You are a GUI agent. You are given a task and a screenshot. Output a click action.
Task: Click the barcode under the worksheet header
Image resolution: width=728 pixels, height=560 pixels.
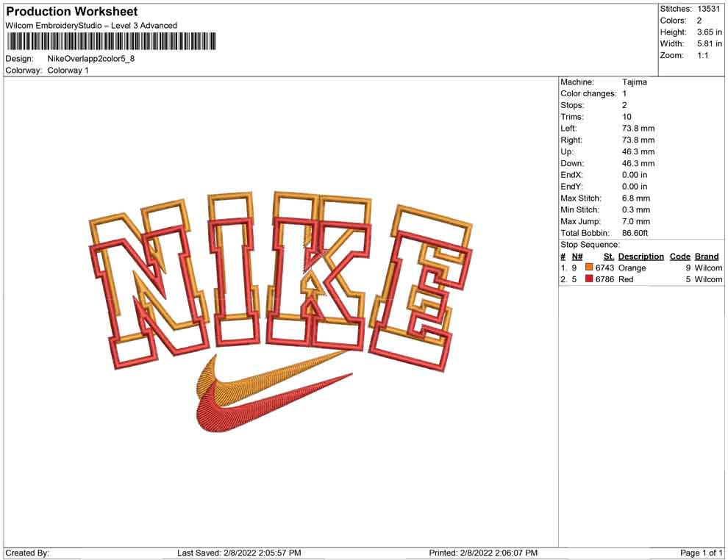coord(112,41)
